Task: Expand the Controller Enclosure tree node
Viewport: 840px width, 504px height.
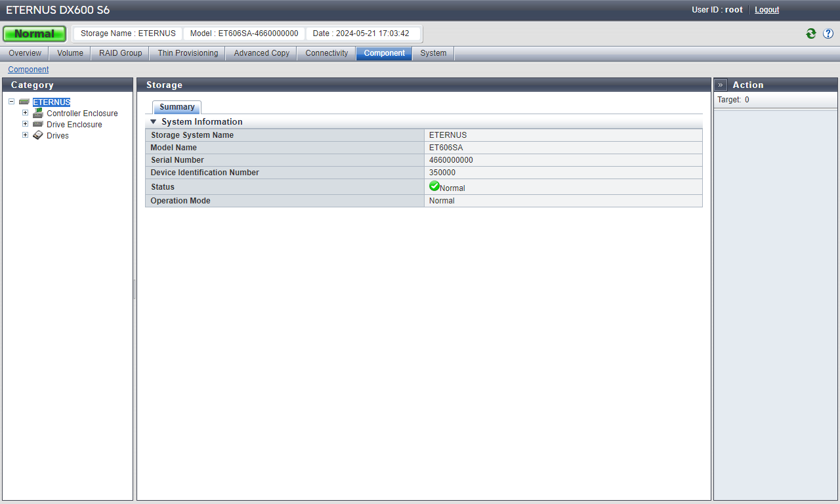Action: (x=26, y=113)
